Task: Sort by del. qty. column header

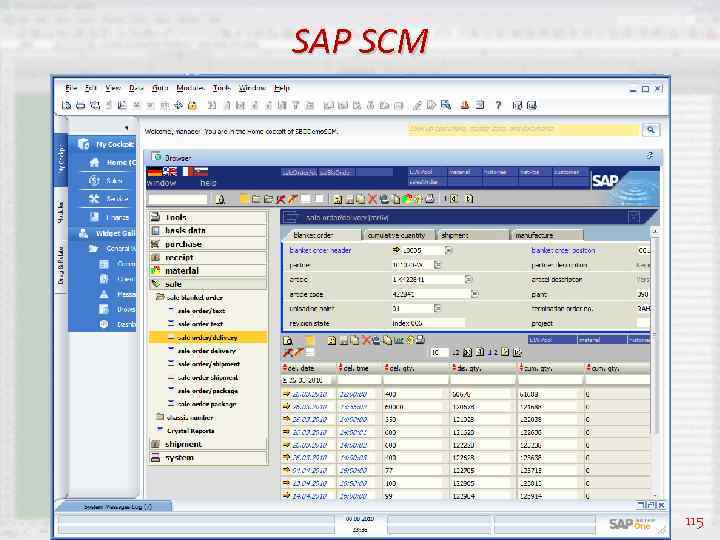Action: 416,368
